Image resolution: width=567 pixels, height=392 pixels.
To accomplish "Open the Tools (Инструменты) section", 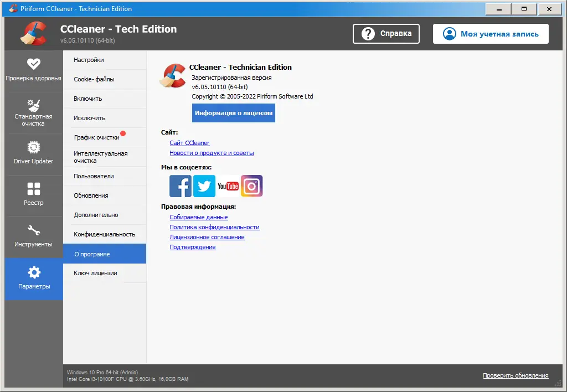I will tap(34, 238).
